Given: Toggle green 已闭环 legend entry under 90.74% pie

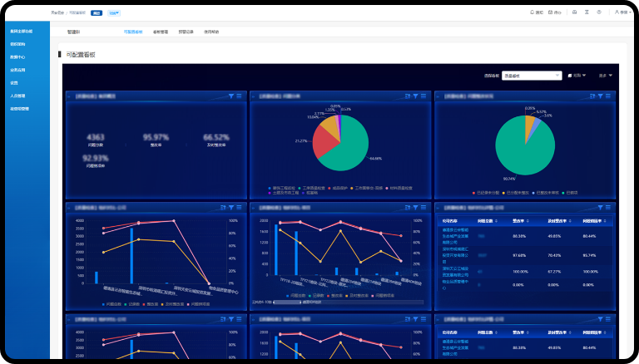Looking at the screenshot, I should pos(570,193).
